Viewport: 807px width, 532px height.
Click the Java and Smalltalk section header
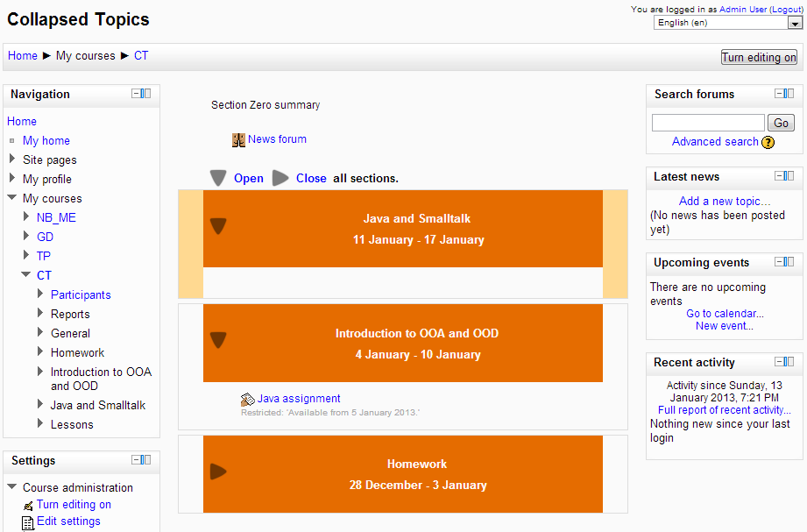coord(402,229)
